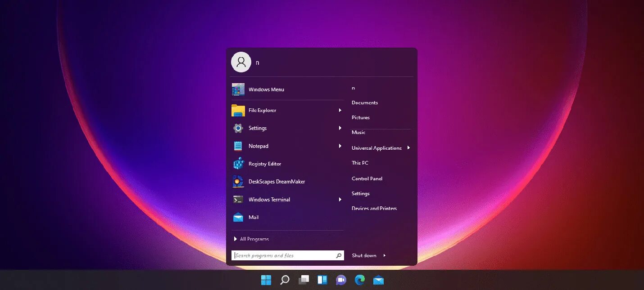Click the Registry Editor cube icon
This screenshot has width=644, height=290.
pos(238,164)
